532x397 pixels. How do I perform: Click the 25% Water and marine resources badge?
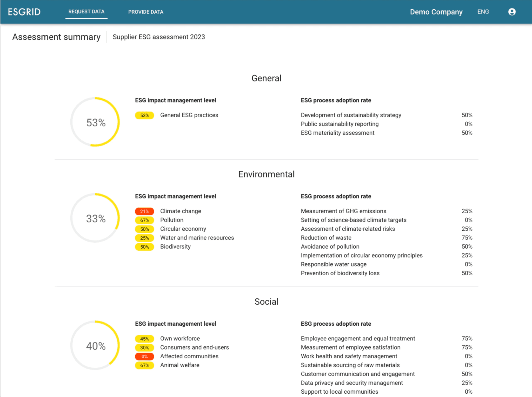pos(144,238)
